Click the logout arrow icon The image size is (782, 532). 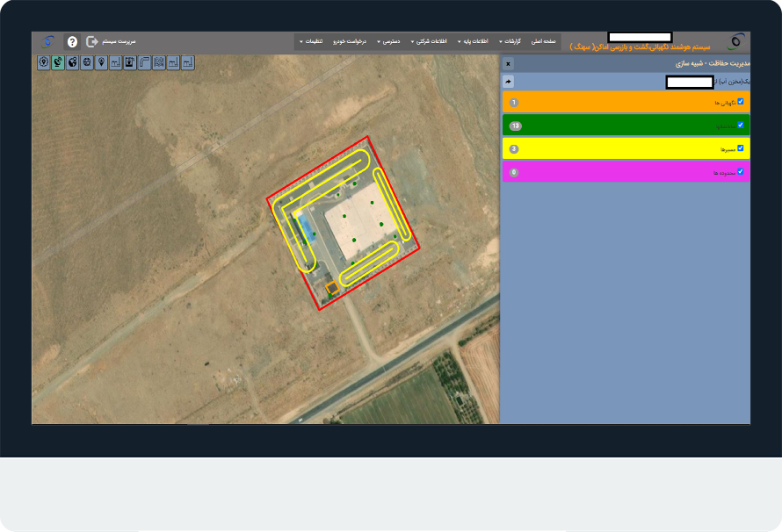point(91,41)
